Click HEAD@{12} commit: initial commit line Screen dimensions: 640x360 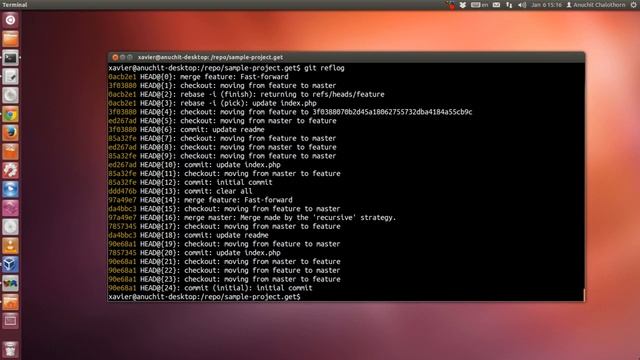point(190,182)
